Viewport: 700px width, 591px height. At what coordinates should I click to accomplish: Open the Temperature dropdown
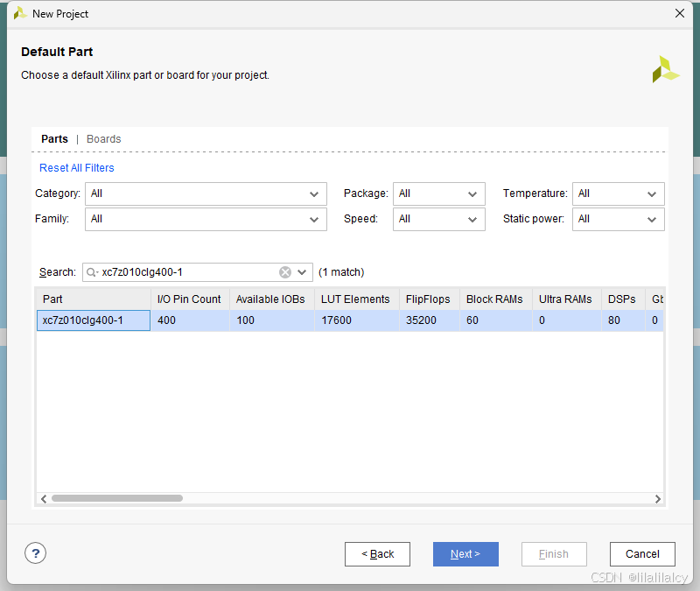pos(619,193)
